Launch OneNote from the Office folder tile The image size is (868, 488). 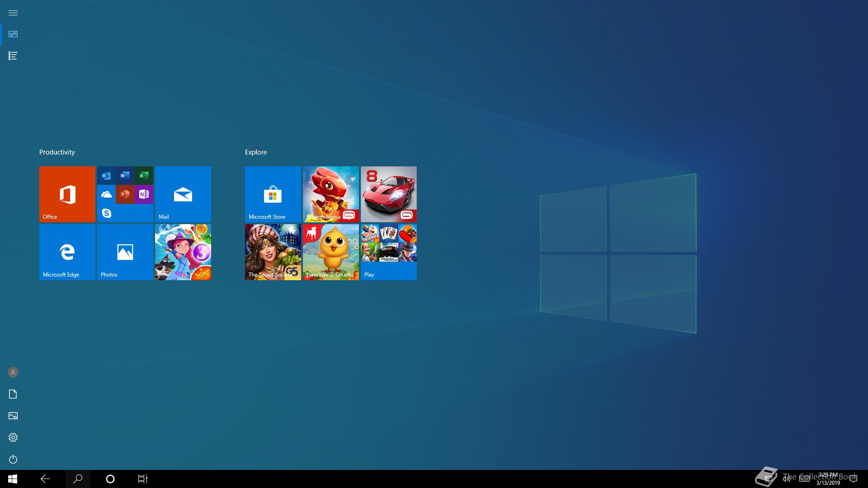pyautogui.click(x=144, y=194)
